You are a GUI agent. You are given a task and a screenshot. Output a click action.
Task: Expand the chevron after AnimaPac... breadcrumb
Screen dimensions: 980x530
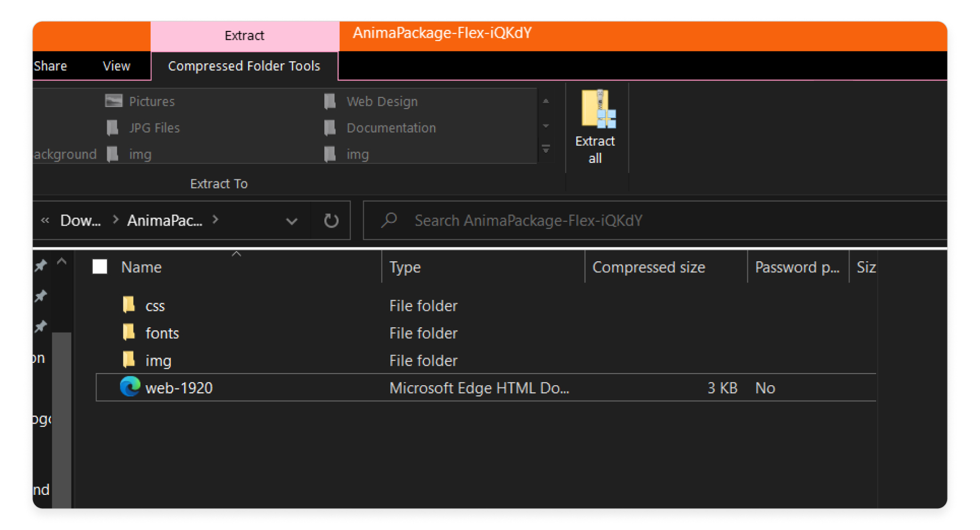click(216, 219)
